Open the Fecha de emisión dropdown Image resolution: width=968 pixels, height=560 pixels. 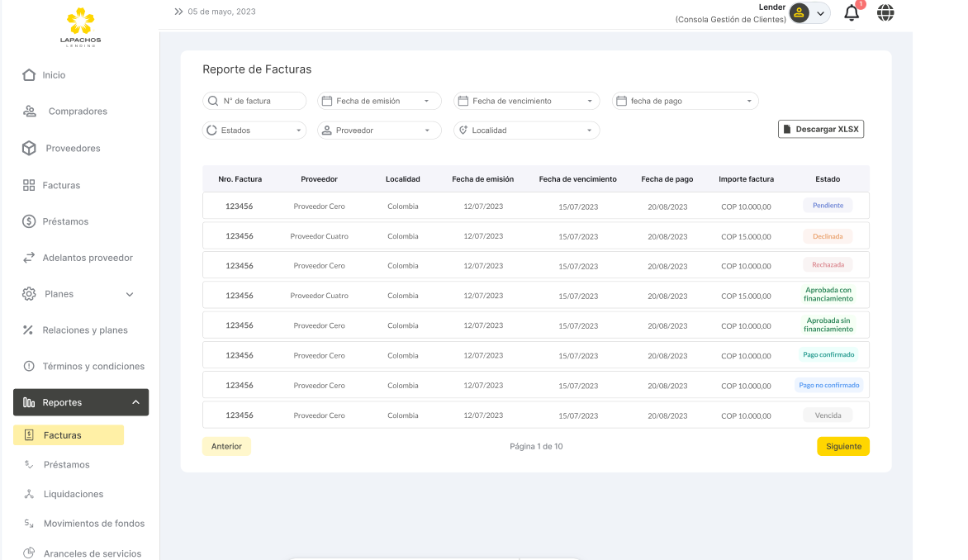coord(379,101)
